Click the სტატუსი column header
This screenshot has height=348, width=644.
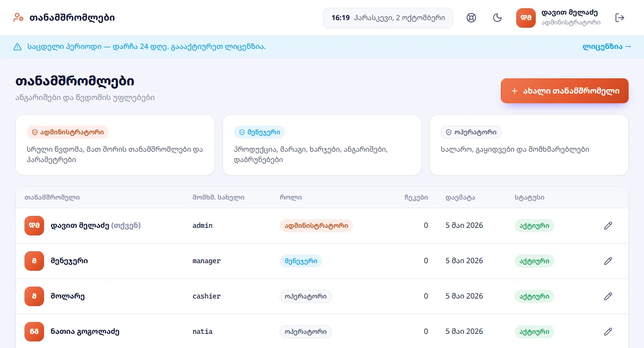[x=529, y=197]
